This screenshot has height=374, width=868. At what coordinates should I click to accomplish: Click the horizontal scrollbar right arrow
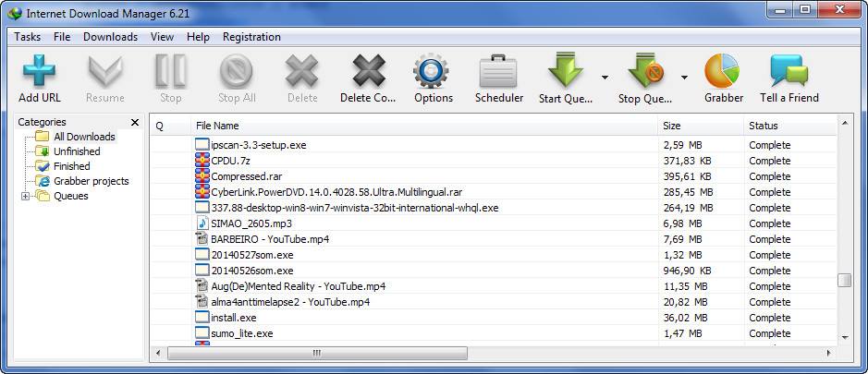pyautogui.click(x=828, y=353)
